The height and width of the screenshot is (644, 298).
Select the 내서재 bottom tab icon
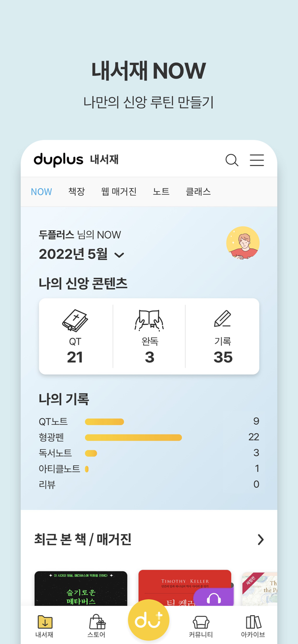[44, 621]
